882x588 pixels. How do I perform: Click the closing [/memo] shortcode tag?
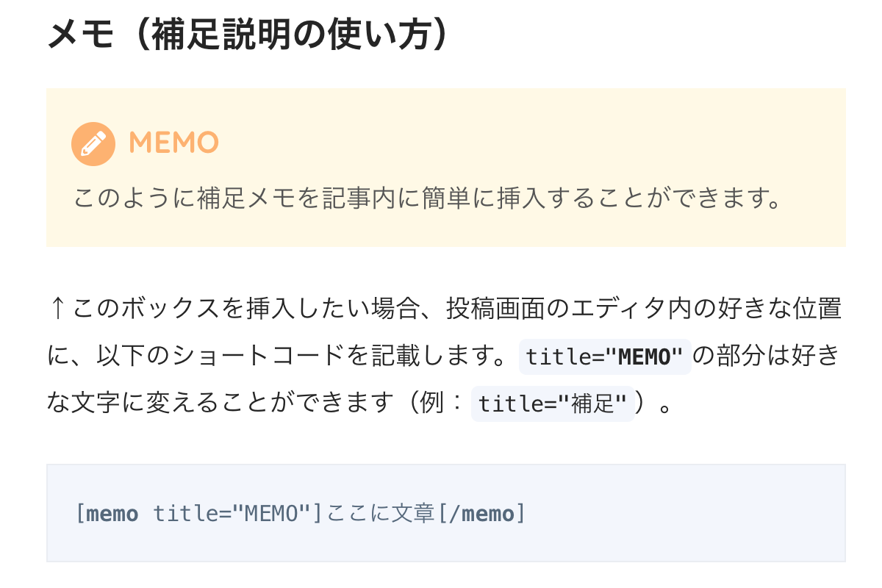coord(481,513)
